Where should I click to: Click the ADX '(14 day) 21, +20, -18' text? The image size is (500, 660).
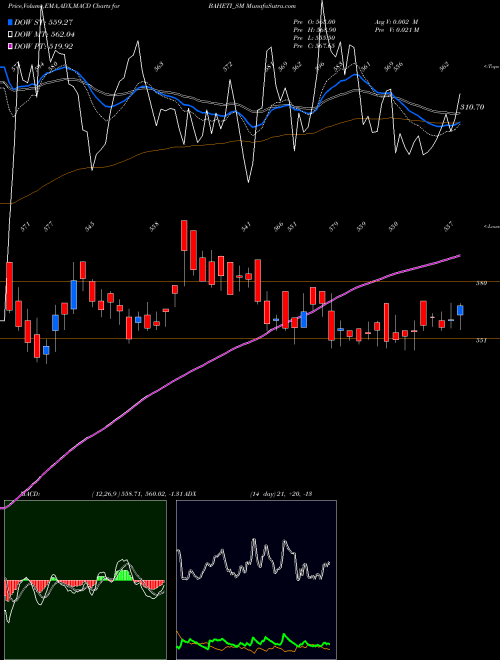pos(281,493)
